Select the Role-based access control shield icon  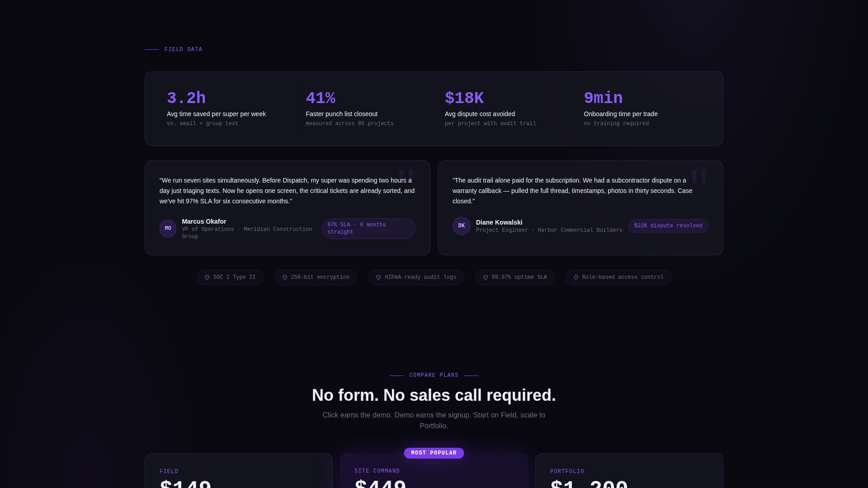coord(576,277)
